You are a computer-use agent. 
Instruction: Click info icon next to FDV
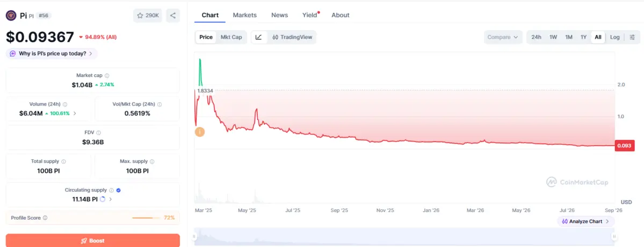pos(99,133)
